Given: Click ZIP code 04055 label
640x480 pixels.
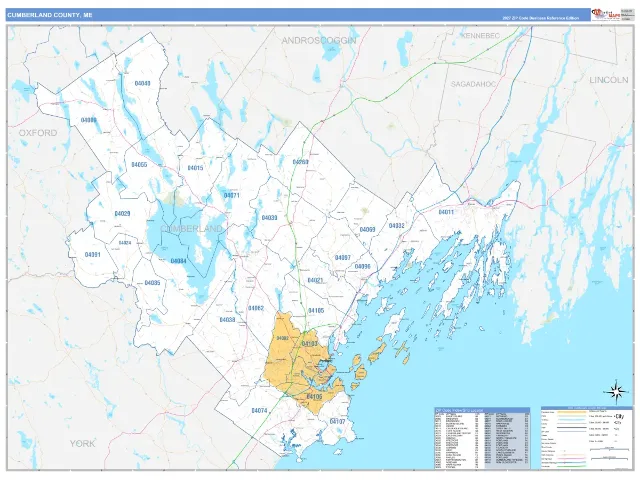Looking at the screenshot, I should pyautogui.click(x=139, y=164).
